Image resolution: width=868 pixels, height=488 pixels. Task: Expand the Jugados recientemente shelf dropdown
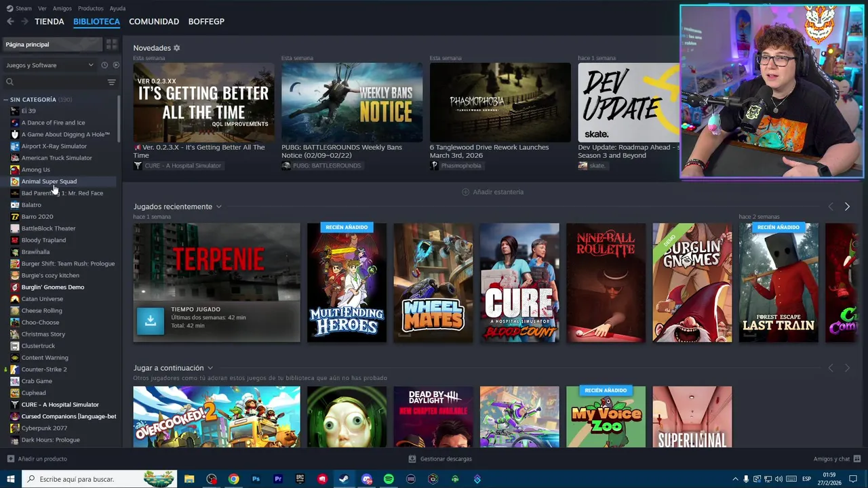point(218,207)
